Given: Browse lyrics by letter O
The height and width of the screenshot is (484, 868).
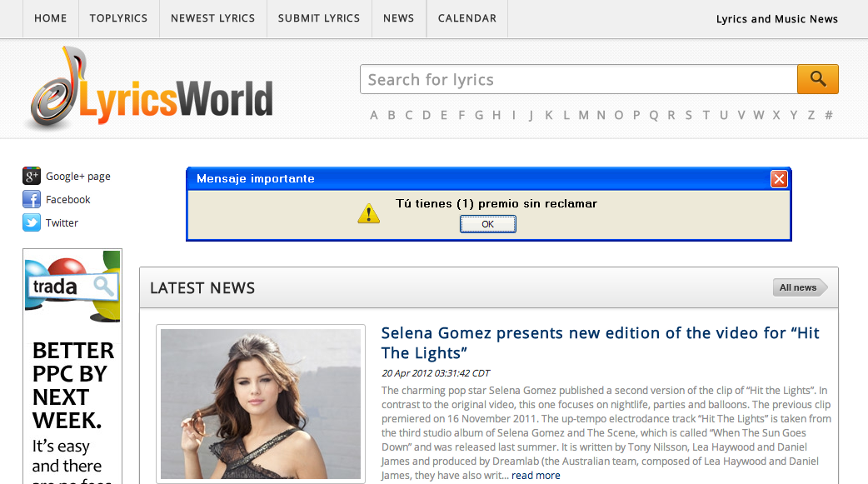Looking at the screenshot, I should click(x=619, y=115).
